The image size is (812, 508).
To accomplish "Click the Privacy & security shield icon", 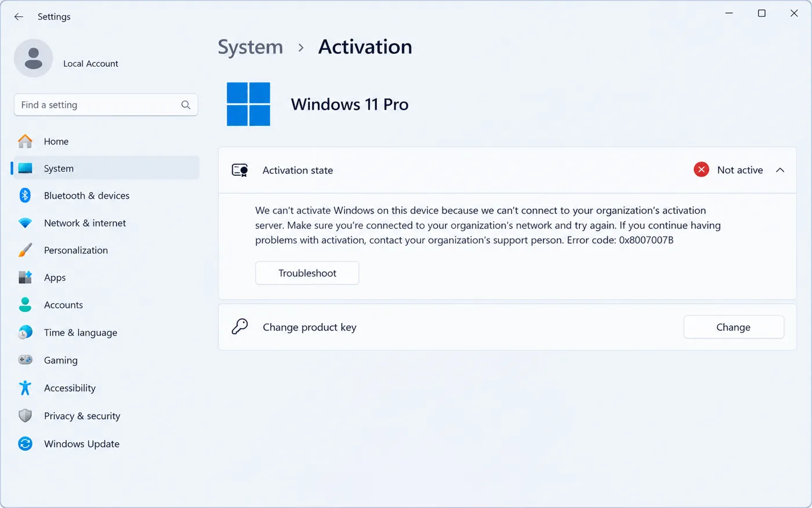I will [25, 416].
